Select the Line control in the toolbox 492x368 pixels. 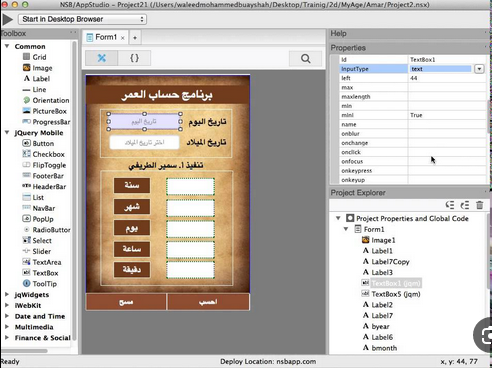pyautogui.click(x=34, y=90)
